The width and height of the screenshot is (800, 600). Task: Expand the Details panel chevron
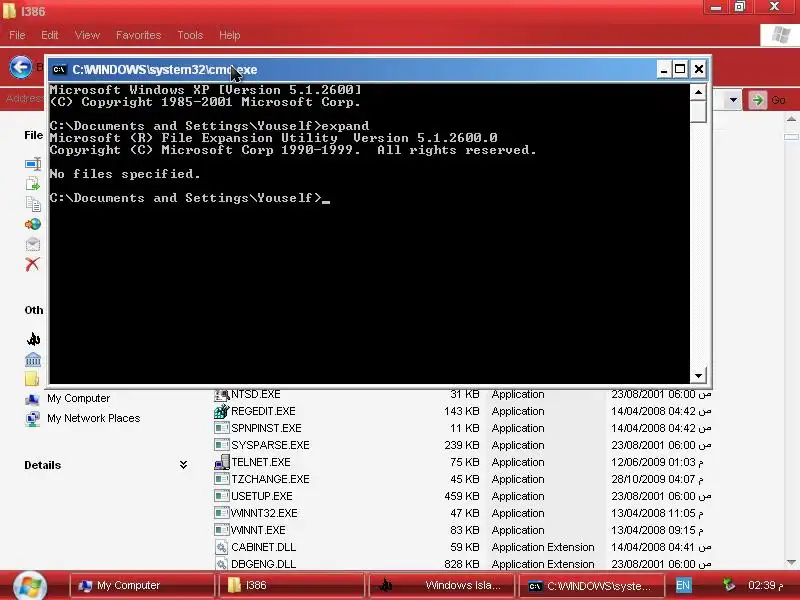[x=183, y=465]
